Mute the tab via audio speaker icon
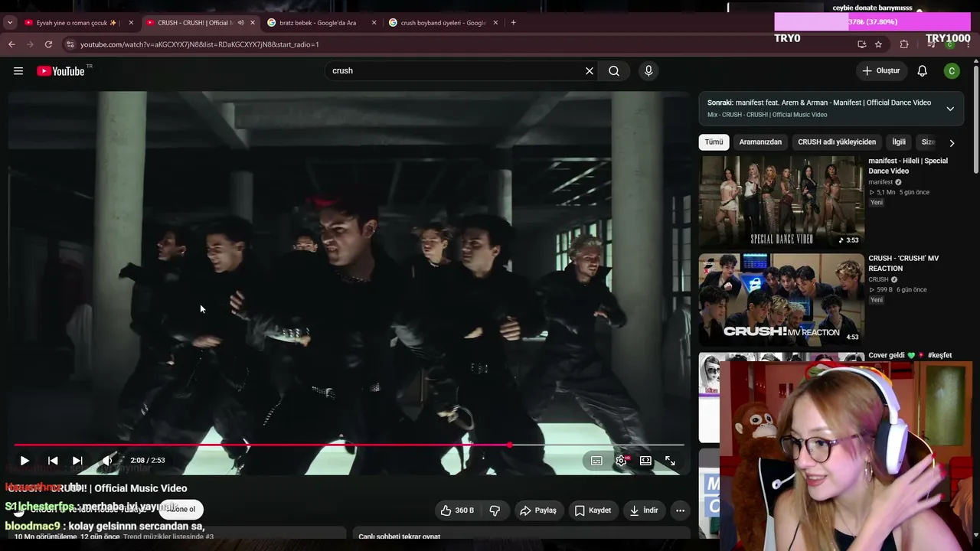 coord(240,23)
